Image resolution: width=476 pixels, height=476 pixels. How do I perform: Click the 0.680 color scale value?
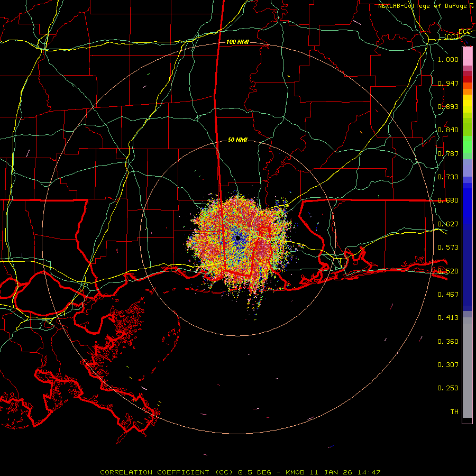(448, 200)
